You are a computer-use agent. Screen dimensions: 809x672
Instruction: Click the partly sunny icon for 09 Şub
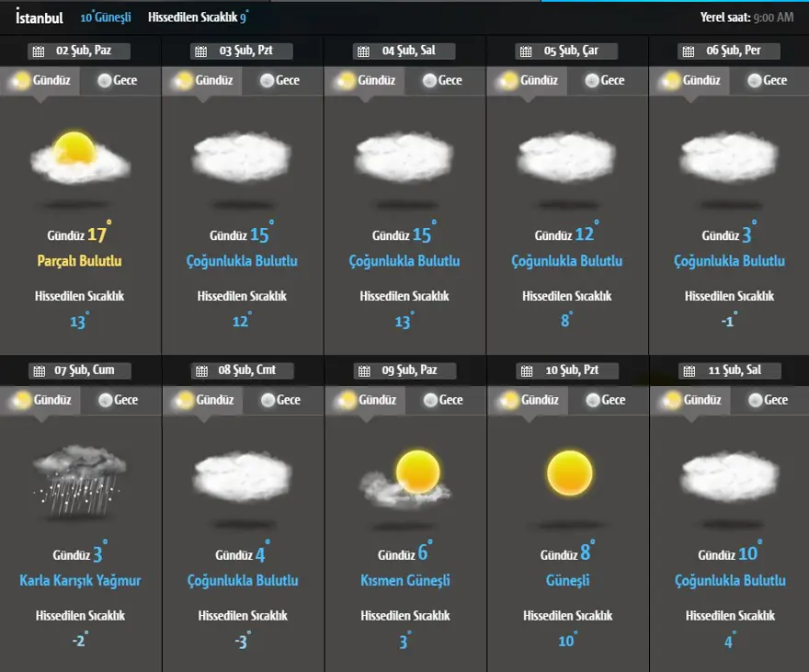click(x=404, y=478)
